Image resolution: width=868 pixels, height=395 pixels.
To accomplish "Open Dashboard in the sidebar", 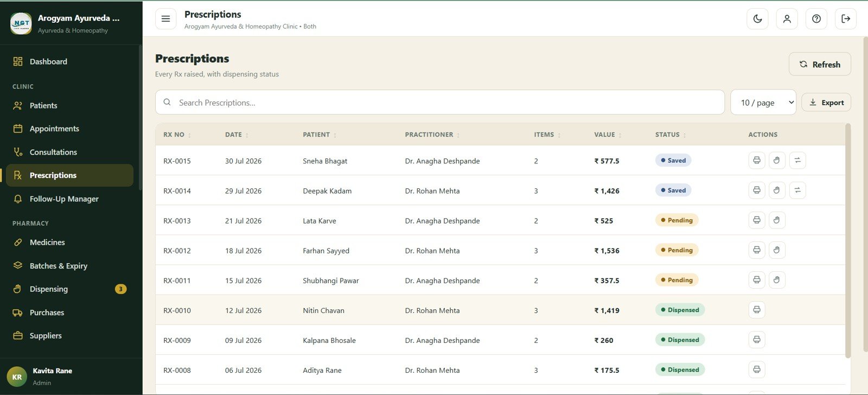I will (69, 61).
